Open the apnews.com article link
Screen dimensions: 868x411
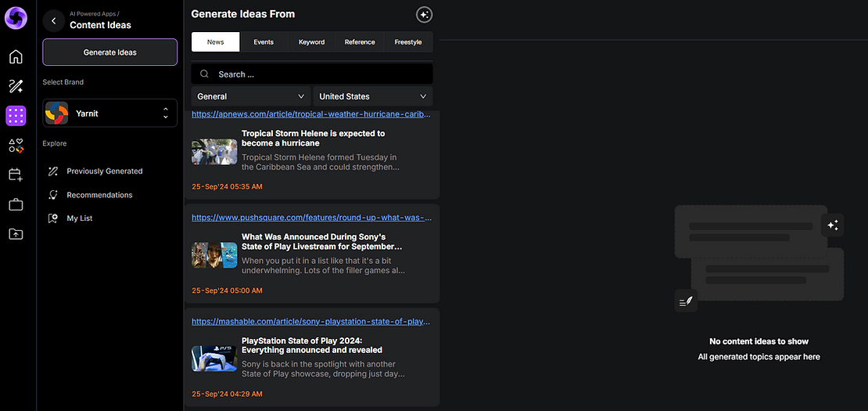click(x=311, y=114)
